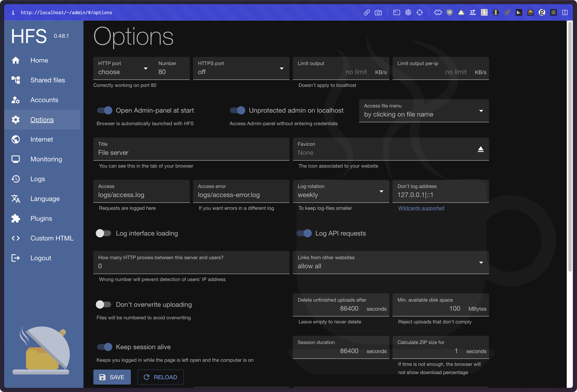Turn off Log API requests toggle

304,233
